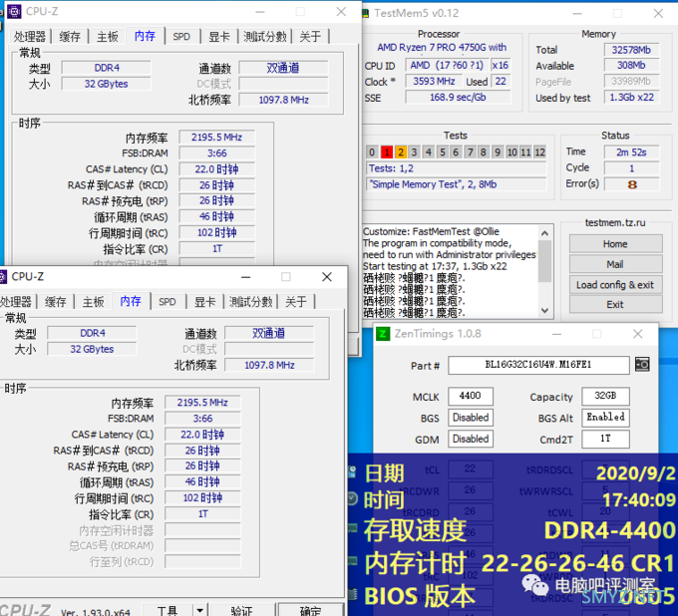Click the Time value 2m 52s
Image resolution: width=678 pixels, height=616 pixels.
[632, 153]
